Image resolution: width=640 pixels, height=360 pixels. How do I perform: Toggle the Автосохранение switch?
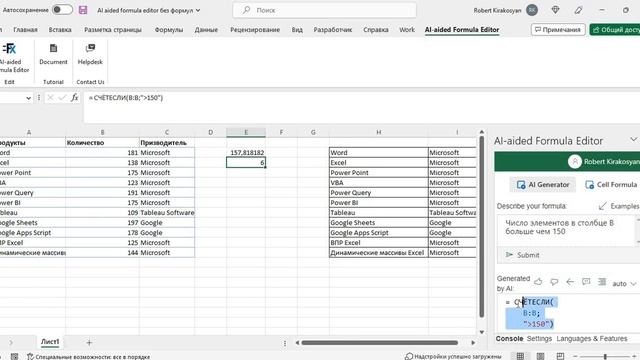pos(62,10)
